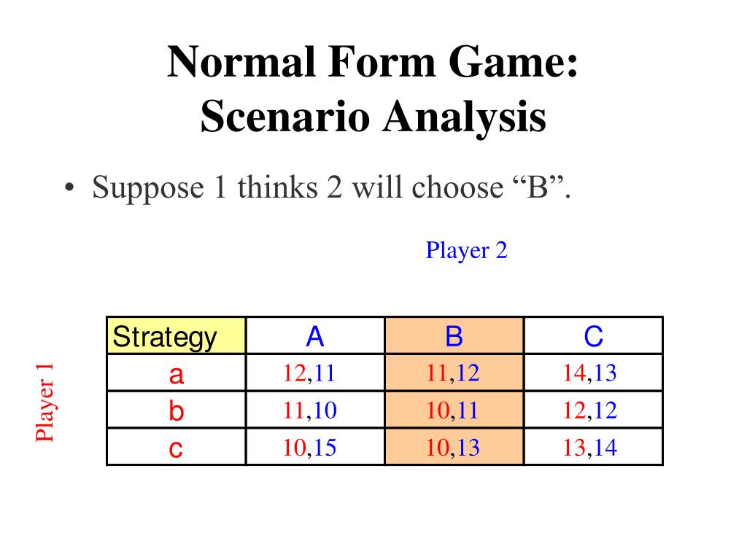Click the payoff cell "13,14" in row c
747x560 pixels.
[589, 448]
